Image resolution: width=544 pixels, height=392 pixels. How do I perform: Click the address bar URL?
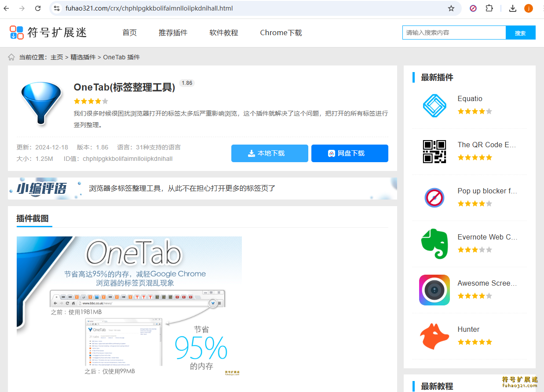click(x=149, y=8)
